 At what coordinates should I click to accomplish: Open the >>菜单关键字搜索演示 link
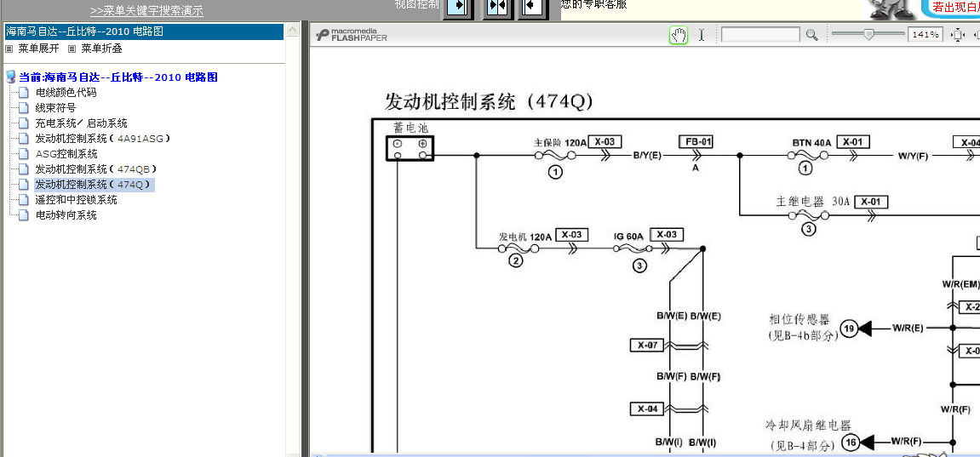[147, 10]
